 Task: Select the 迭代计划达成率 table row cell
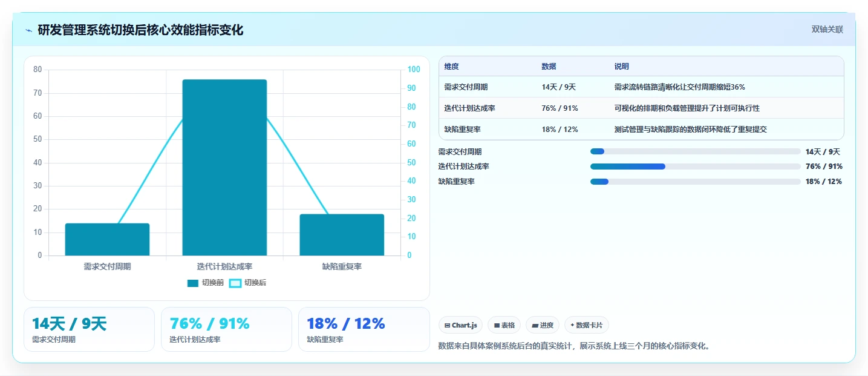tap(469, 108)
